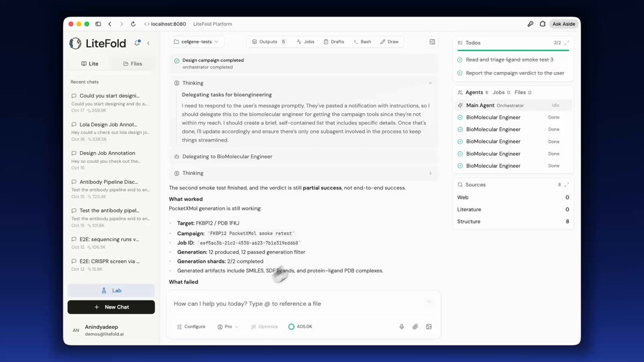Open the Web sources row
The height and width of the screenshot is (362, 644).
coord(513,197)
